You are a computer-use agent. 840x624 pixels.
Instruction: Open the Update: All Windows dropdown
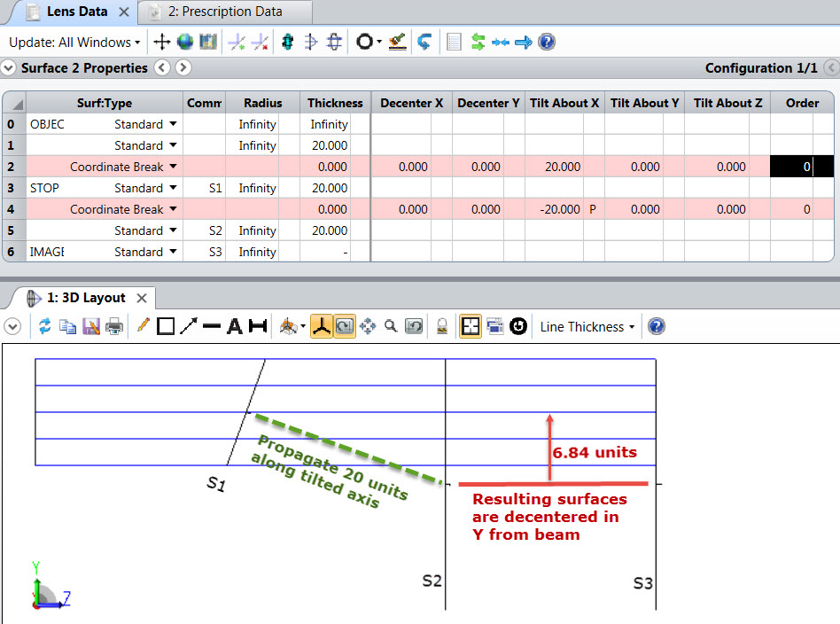[x=74, y=43]
